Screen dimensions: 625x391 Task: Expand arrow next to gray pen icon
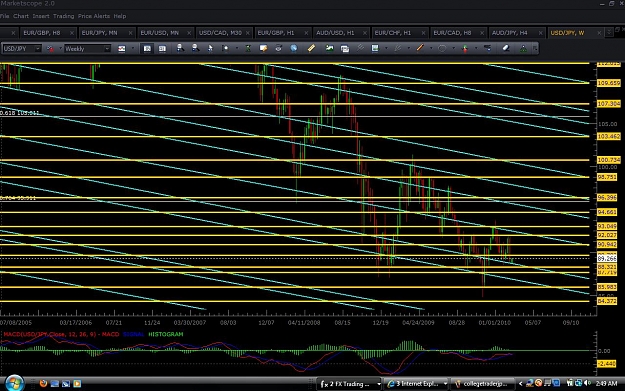coord(409,49)
